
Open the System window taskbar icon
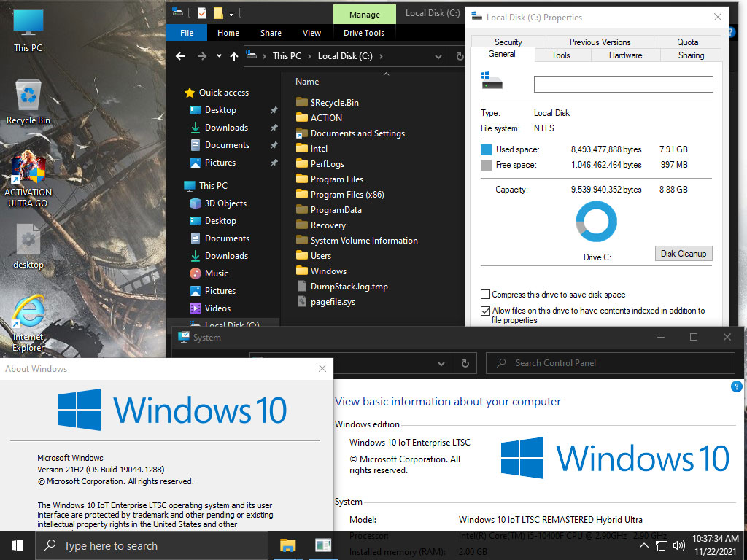[323, 545]
